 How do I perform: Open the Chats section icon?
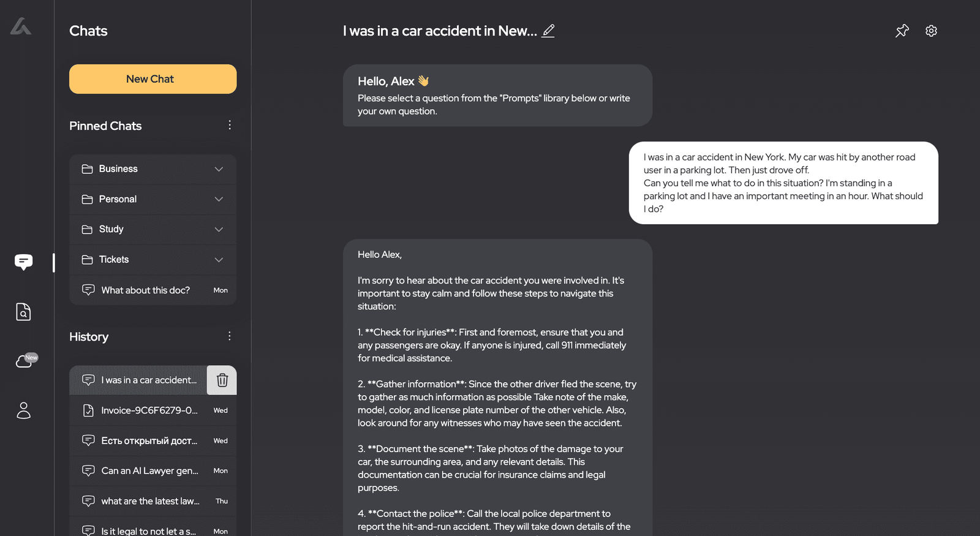pyautogui.click(x=23, y=262)
